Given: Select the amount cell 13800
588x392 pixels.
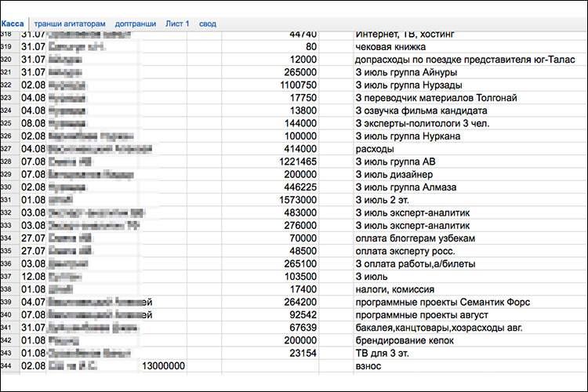Looking at the screenshot, I should point(270,111).
